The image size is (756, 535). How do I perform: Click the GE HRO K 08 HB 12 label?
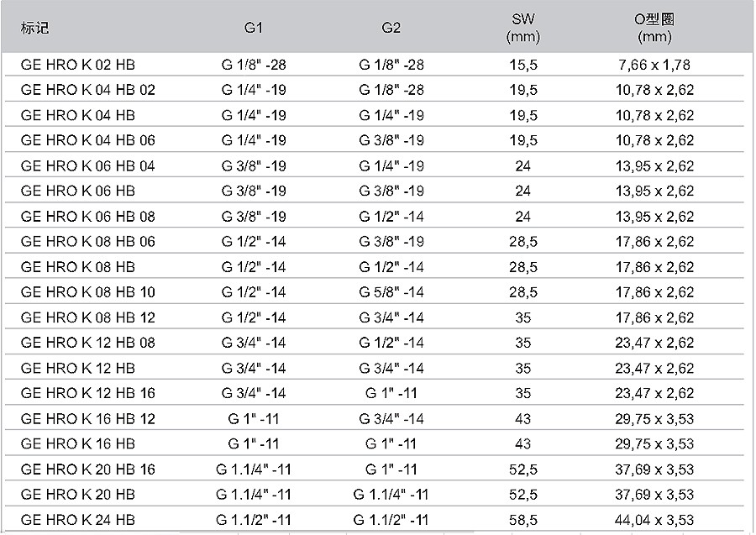coord(87,317)
